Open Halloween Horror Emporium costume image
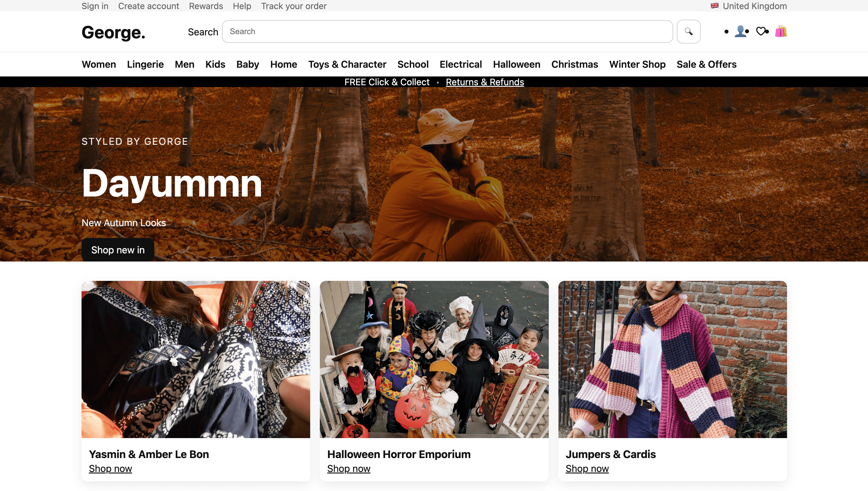 coord(434,359)
